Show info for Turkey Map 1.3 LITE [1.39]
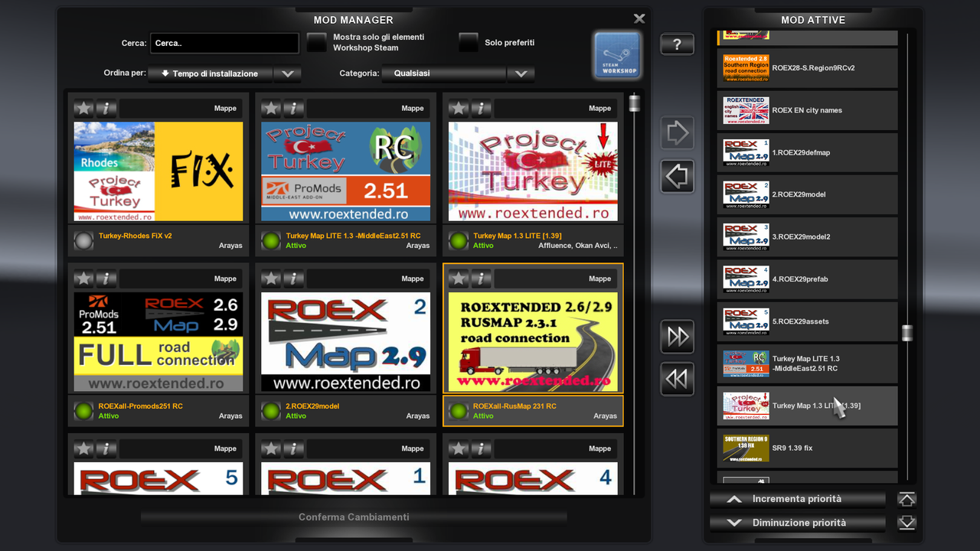The image size is (980, 551). click(481, 109)
